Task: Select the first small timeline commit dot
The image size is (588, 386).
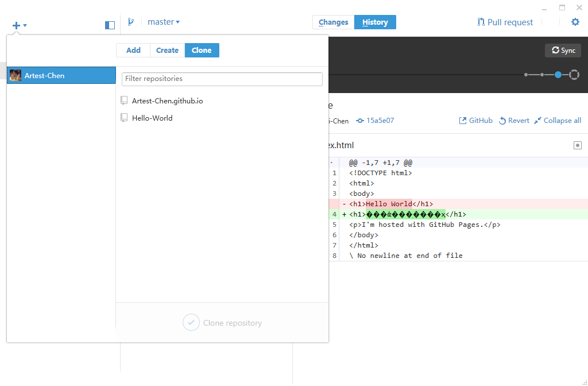Action: [526, 75]
